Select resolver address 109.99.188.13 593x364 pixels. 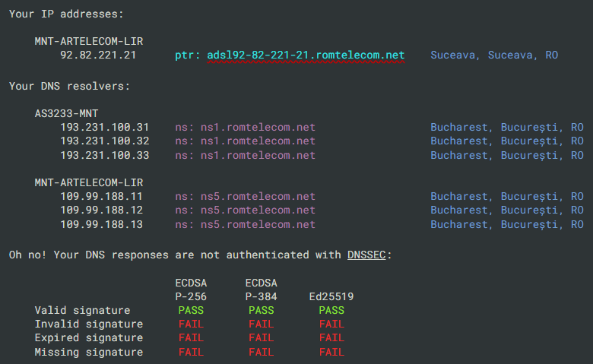pos(101,225)
